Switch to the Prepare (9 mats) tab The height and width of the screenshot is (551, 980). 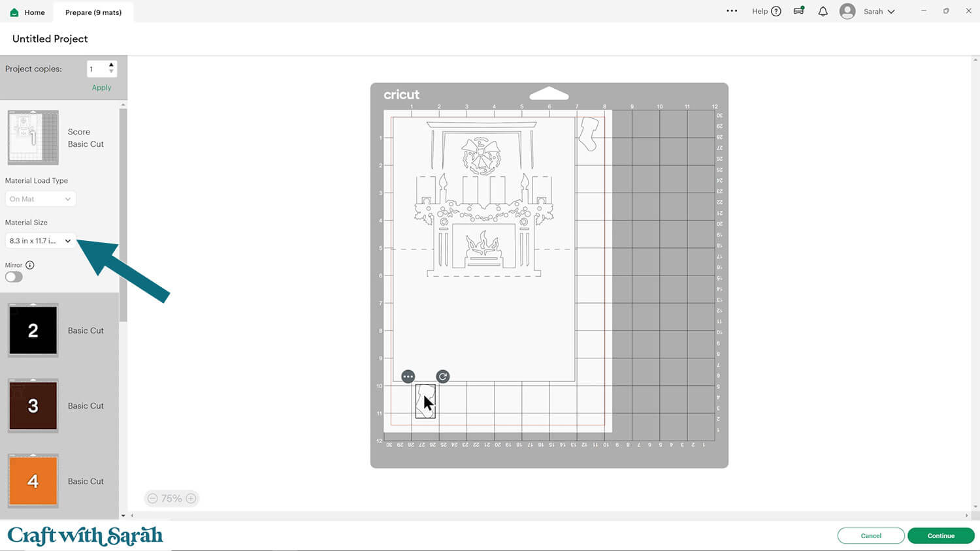point(93,12)
